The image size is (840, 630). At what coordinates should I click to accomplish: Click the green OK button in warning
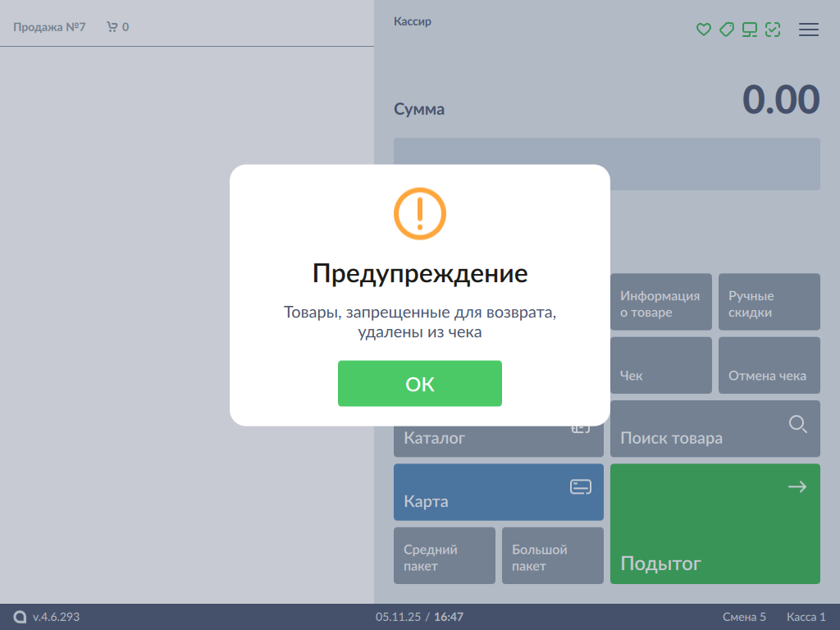click(x=419, y=383)
